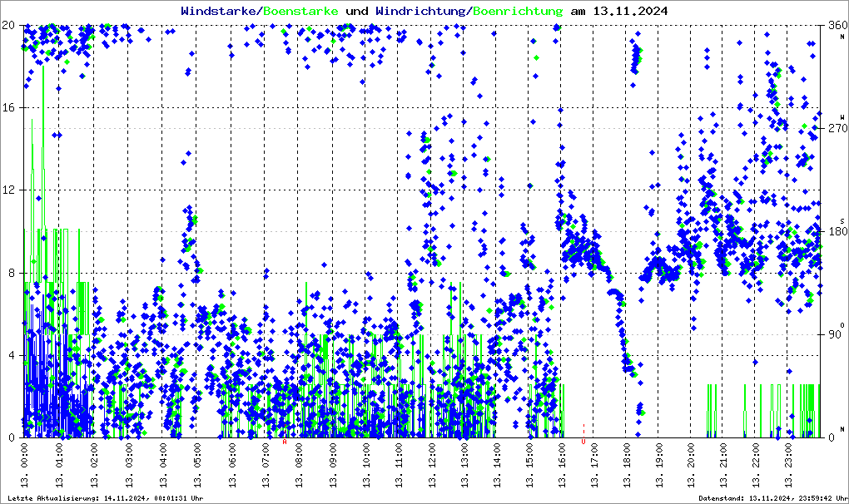The width and height of the screenshot is (849, 504).
Task: Click the 'Datenstand' timestamp text
Action: click(773, 498)
